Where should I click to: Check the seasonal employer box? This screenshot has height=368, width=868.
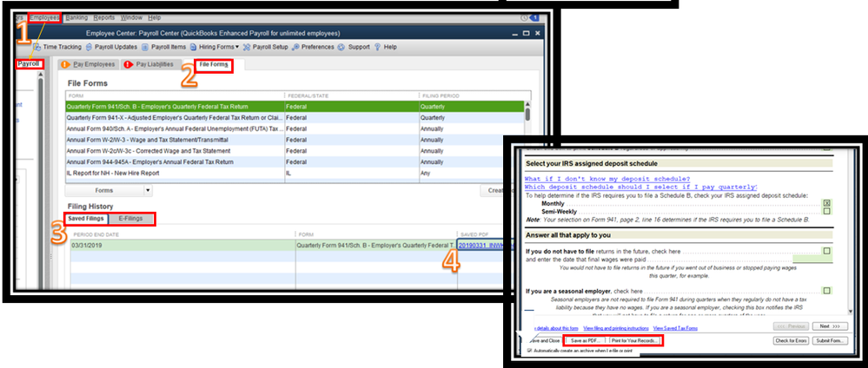[x=826, y=291]
